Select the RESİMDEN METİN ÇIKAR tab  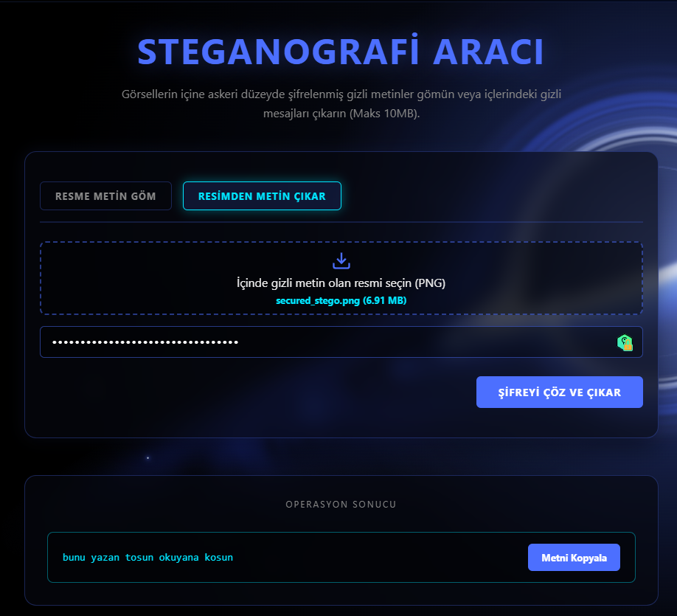(x=262, y=196)
